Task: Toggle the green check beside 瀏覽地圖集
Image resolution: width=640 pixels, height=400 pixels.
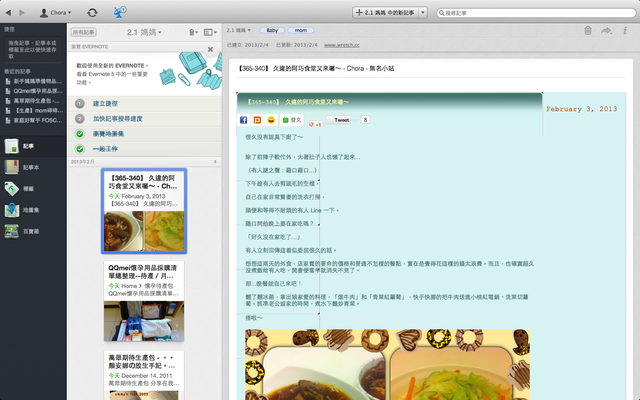Action: click(80, 134)
